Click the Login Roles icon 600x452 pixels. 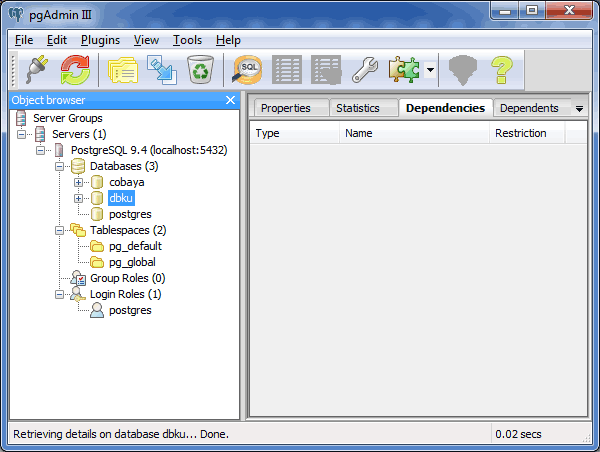point(78,294)
